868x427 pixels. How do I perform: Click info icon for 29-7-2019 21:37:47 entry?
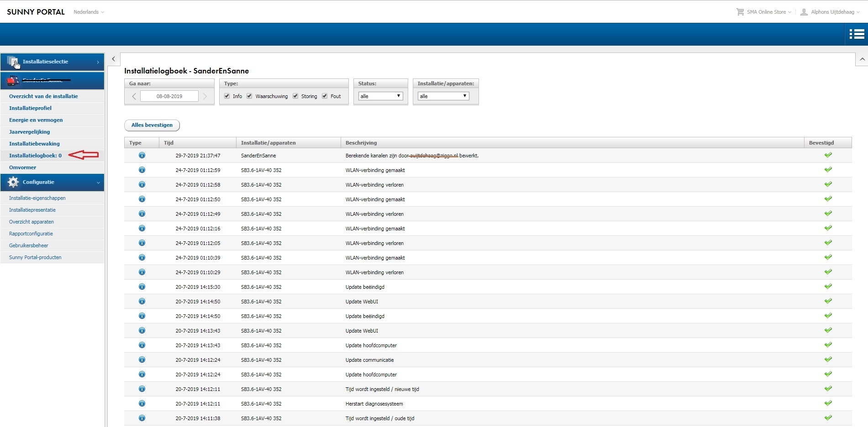point(142,156)
